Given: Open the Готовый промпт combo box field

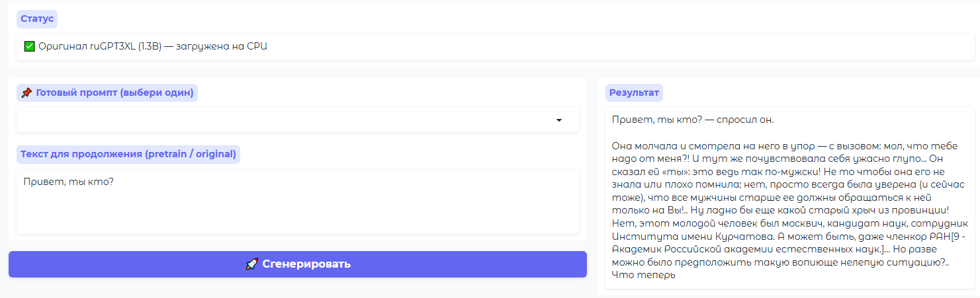Looking at the screenshot, I should pos(298,120).
